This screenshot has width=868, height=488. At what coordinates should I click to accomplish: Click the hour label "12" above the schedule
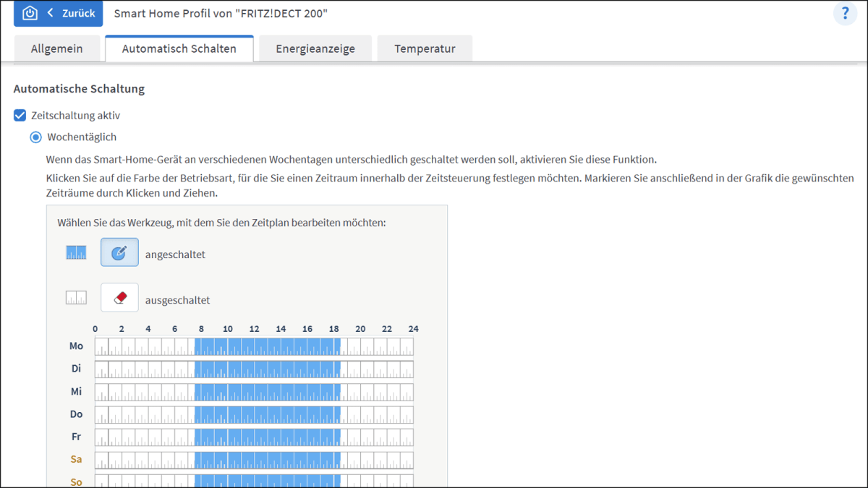coord(254,329)
